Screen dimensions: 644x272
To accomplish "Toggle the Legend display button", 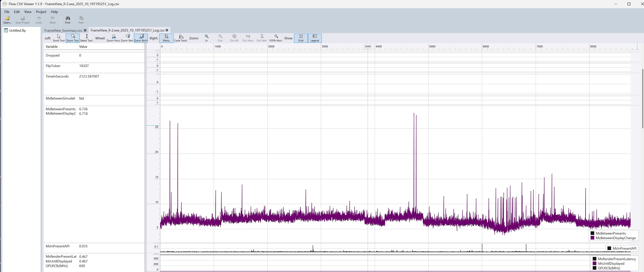I will point(314,38).
